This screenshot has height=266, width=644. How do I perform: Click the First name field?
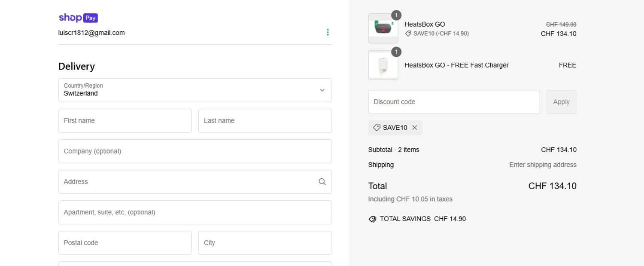(x=125, y=121)
